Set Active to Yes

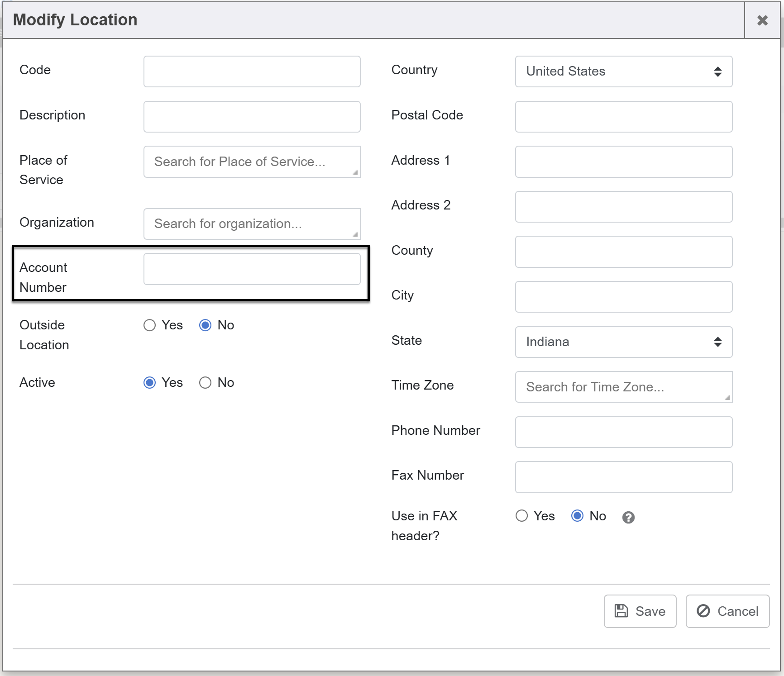click(x=149, y=383)
